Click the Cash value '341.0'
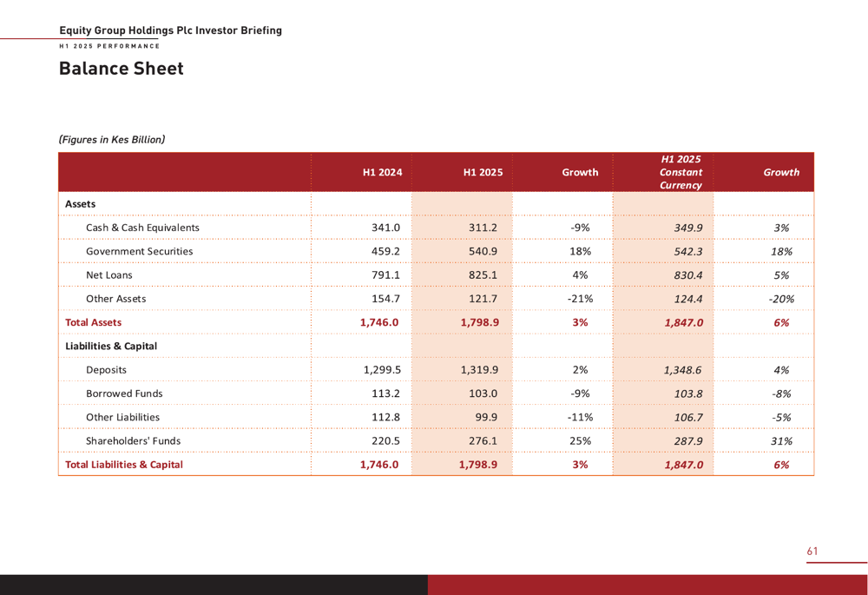 385,228
